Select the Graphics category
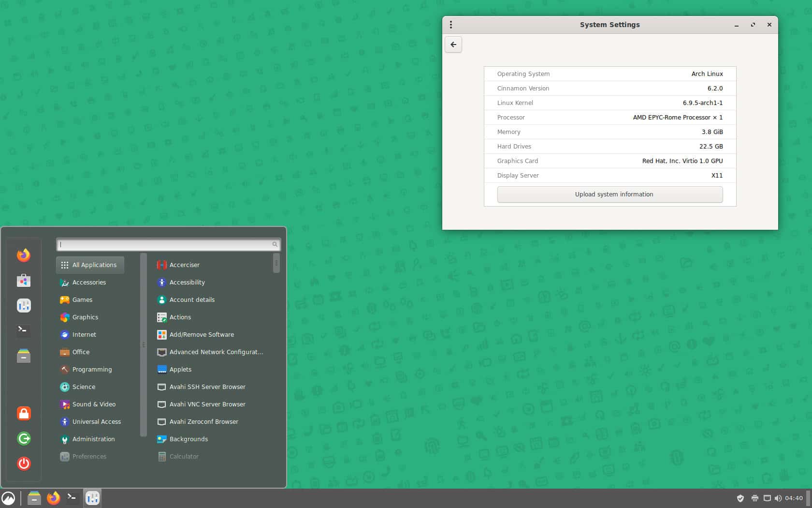The width and height of the screenshot is (812, 508). pos(85,317)
